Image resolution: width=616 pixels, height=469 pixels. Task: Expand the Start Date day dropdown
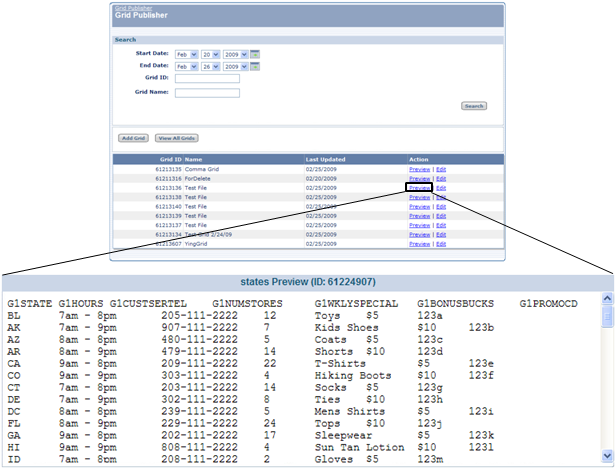(210, 53)
